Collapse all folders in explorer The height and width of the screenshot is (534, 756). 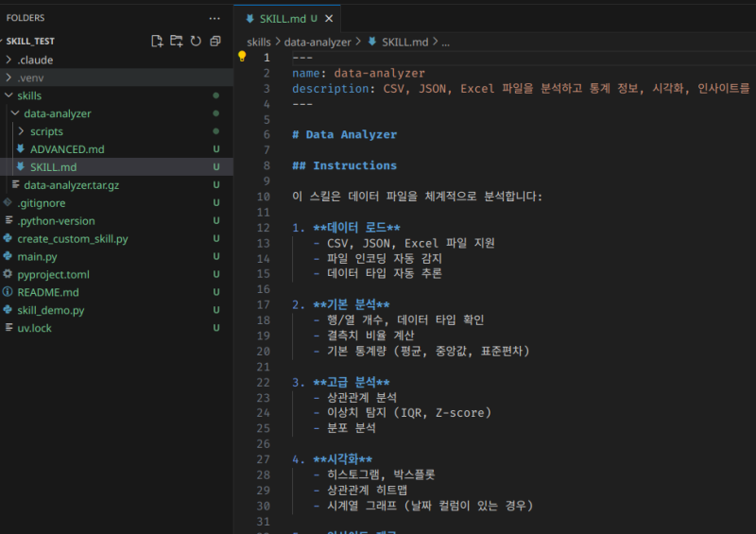coord(215,41)
